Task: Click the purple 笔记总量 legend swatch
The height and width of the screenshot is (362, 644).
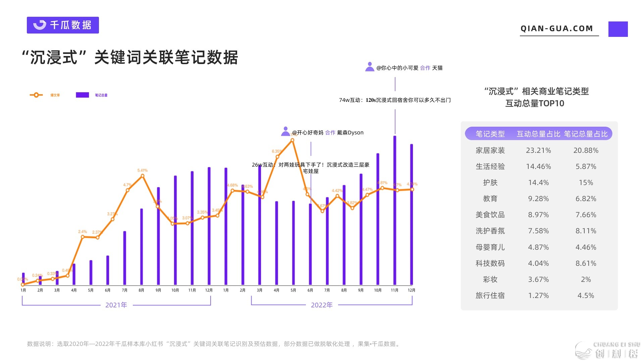Action: [x=83, y=95]
